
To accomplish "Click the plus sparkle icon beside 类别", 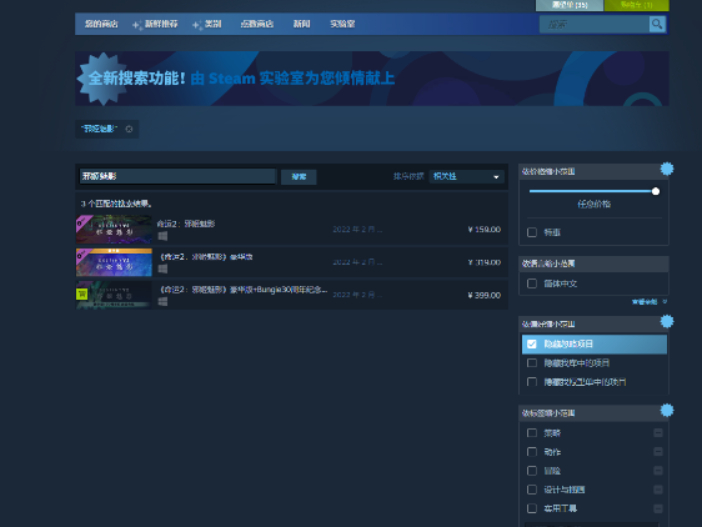I will point(197,25).
